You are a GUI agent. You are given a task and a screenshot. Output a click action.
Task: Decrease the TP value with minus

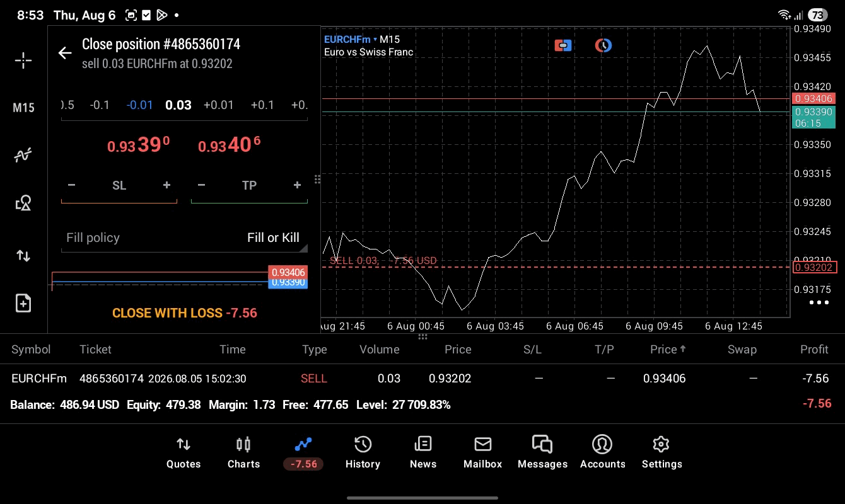pyautogui.click(x=201, y=185)
